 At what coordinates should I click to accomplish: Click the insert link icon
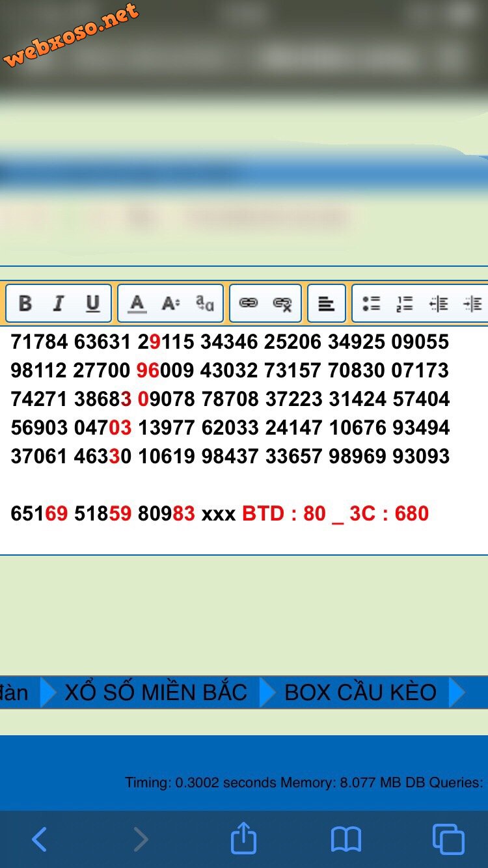pyautogui.click(x=249, y=303)
